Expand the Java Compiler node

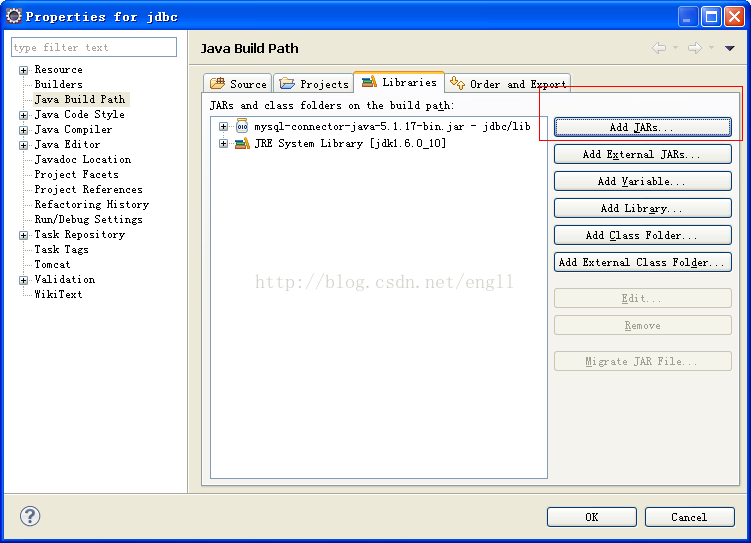point(23,130)
